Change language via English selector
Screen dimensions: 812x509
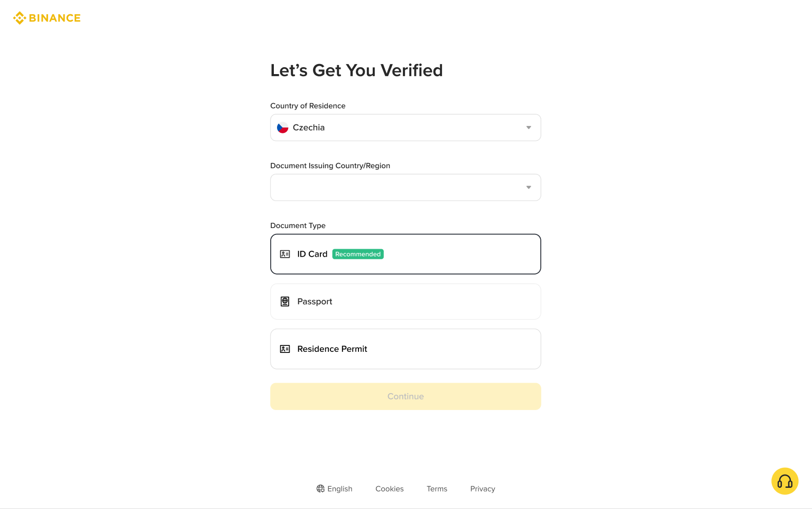pos(339,489)
